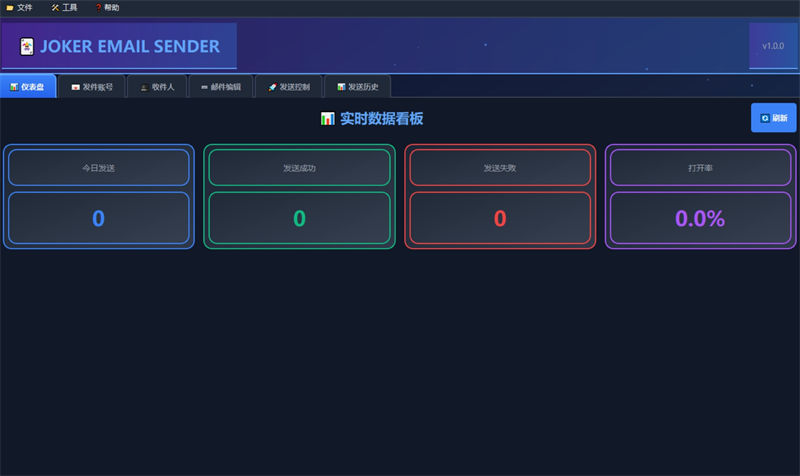Select the envelope icon on 发件账号 tab
Viewport: 800px width, 476px height.
pos(75,87)
